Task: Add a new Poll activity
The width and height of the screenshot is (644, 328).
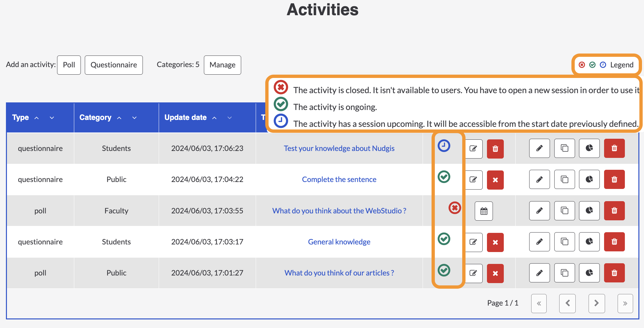Action: [x=69, y=65]
